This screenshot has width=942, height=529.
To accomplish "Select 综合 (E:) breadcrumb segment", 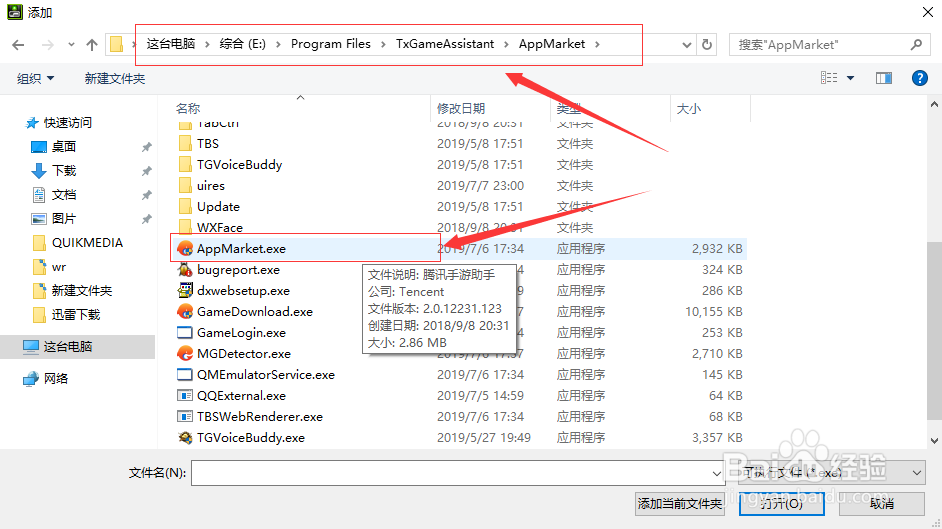I will point(243,44).
